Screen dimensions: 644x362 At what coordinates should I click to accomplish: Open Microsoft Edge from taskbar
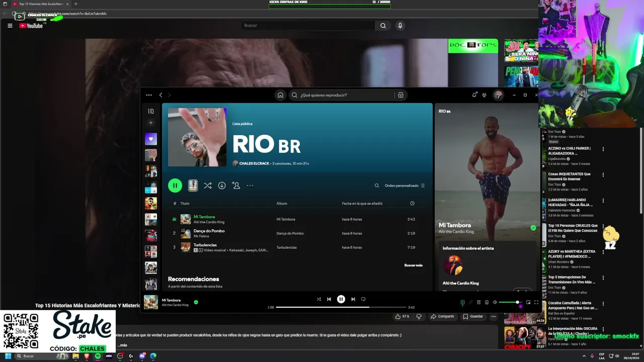click(153, 356)
